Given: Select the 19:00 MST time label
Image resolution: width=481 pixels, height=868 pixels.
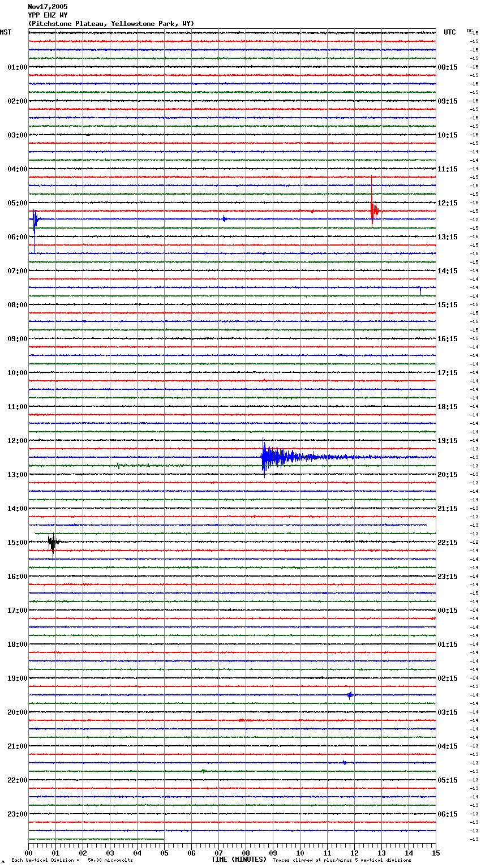Looking at the screenshot, I should click(x=18, y=678).
